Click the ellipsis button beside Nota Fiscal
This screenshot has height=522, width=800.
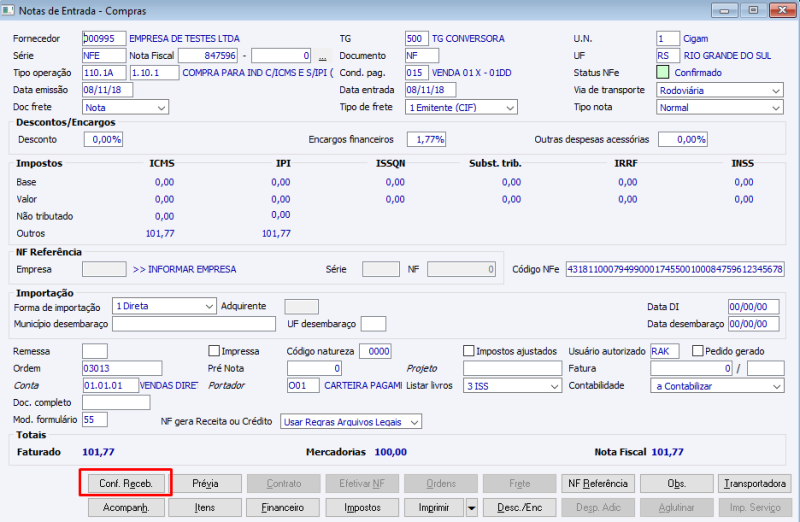tap(322, 56)
